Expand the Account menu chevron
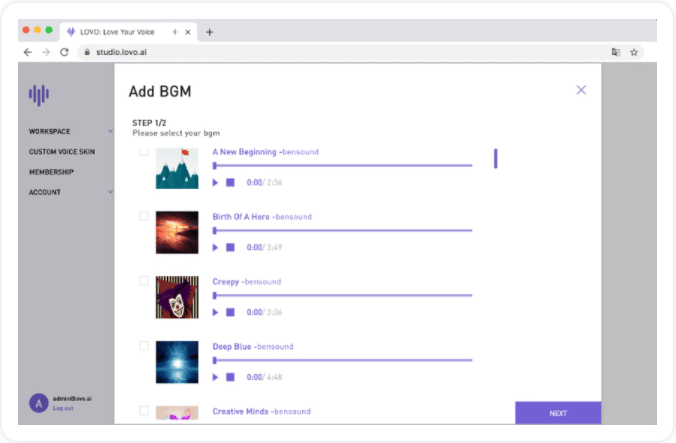The width and height of the screenshot is (676, 443). tap(110, 192)
